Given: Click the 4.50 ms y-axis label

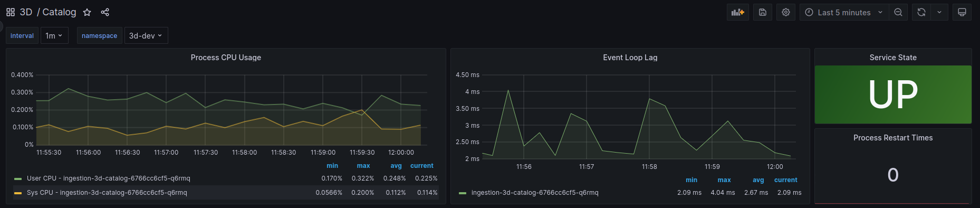Looking at the screenshot, I should (x=468, y=75).
